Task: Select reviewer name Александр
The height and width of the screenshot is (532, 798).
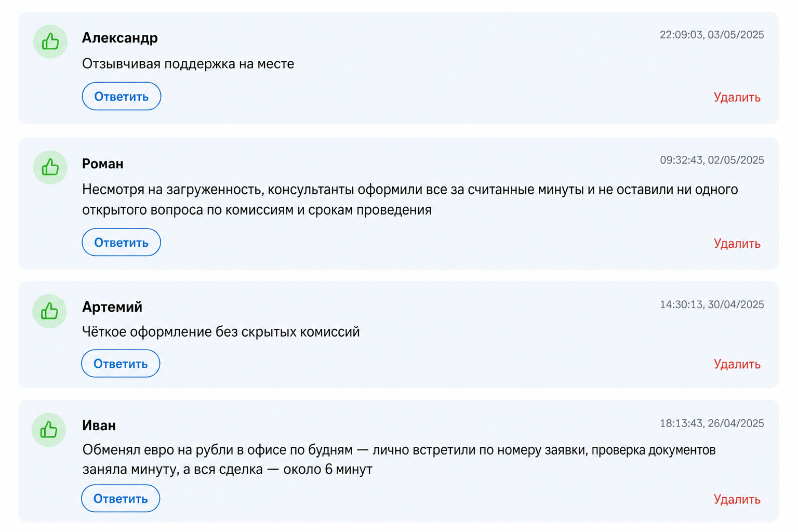Action: pos(120,38)
